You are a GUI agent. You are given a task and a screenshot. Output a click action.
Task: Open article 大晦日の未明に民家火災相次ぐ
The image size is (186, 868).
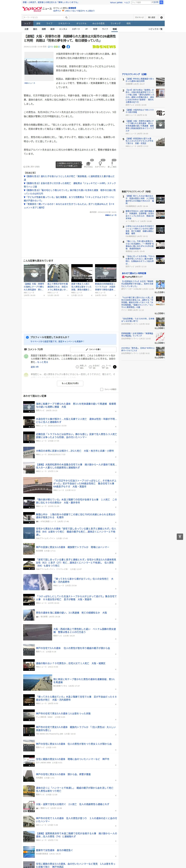pos(75,450)
